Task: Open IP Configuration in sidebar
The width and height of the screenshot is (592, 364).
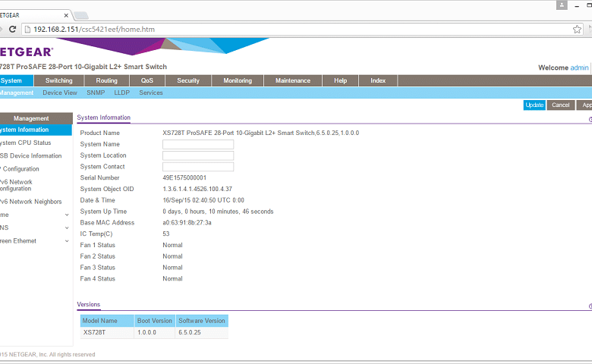Action: coord(20,169)
